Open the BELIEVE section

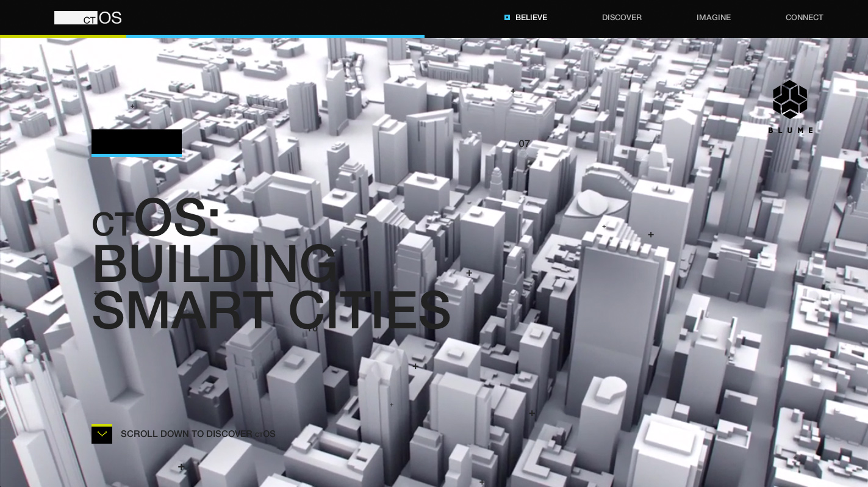click(531, 18)
